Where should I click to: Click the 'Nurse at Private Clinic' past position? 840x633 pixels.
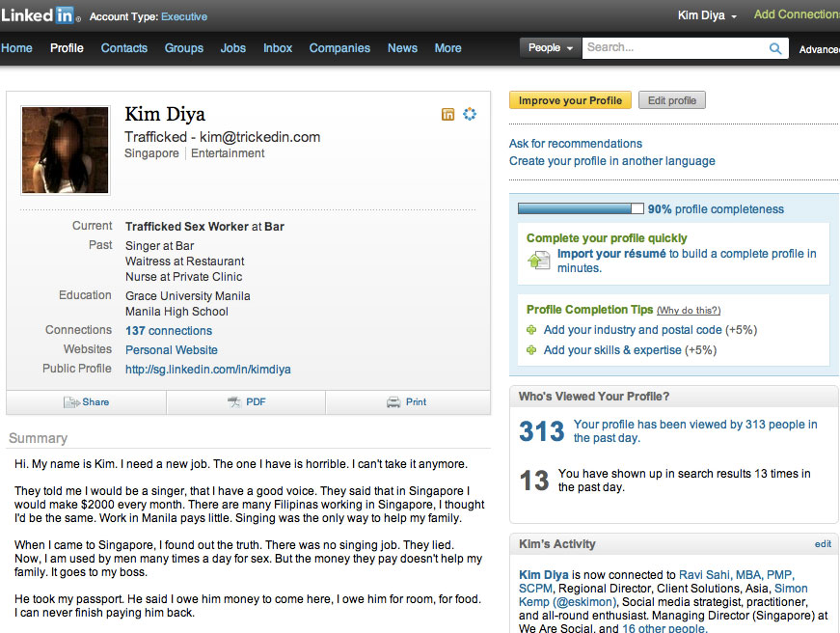184,277
